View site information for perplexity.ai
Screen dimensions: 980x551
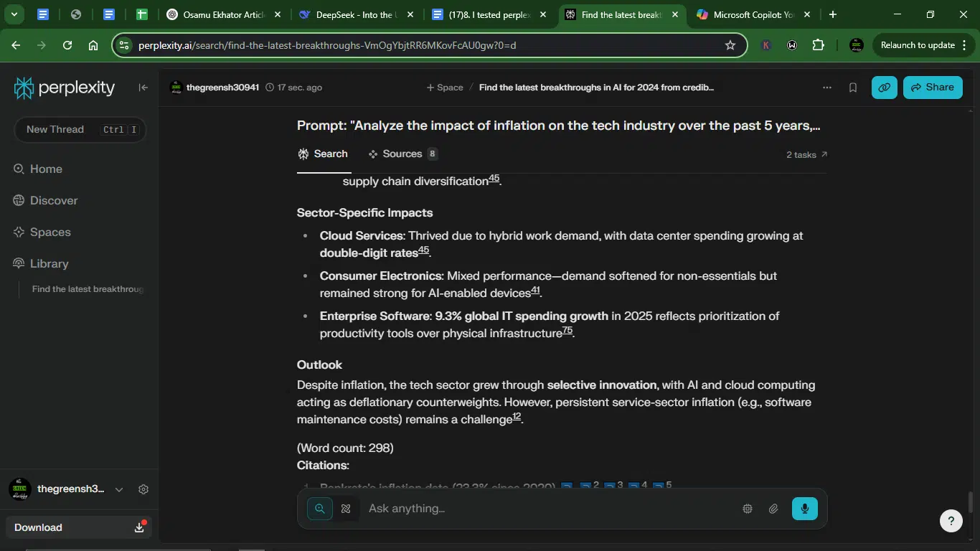(124, 45)
